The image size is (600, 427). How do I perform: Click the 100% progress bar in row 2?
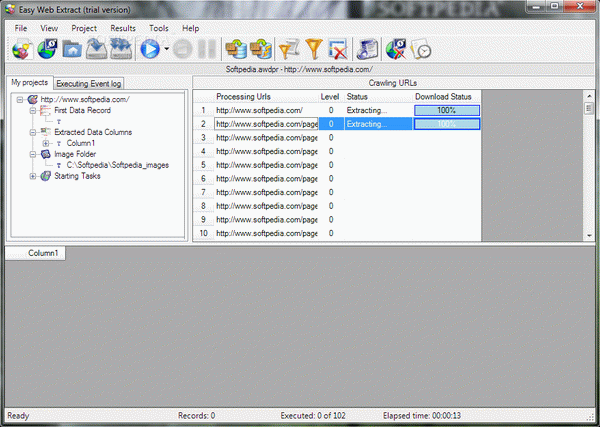click(447, 124)
